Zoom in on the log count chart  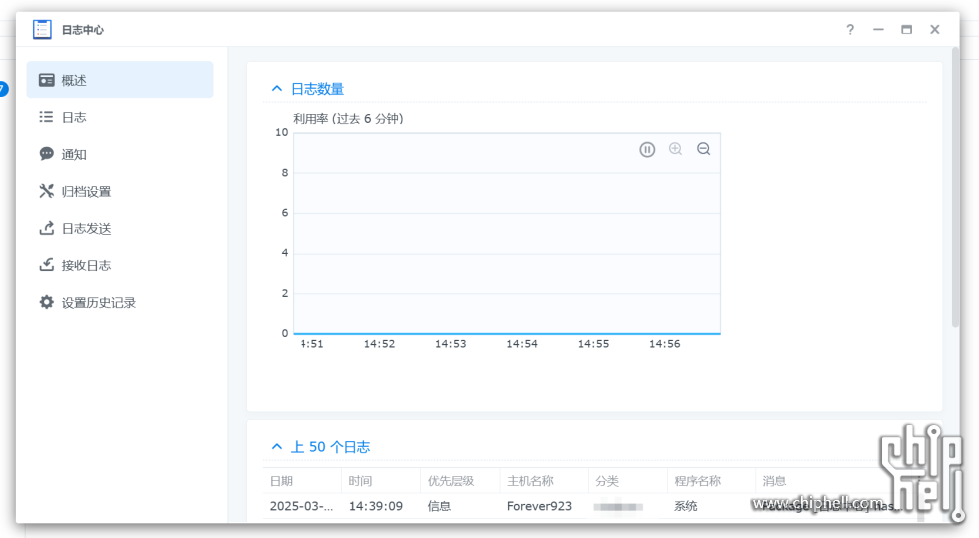675,149
